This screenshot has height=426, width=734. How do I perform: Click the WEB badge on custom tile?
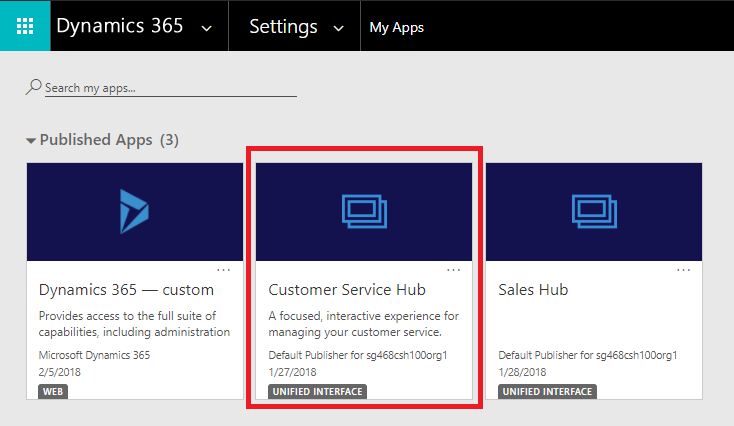[x=53, y=391]
